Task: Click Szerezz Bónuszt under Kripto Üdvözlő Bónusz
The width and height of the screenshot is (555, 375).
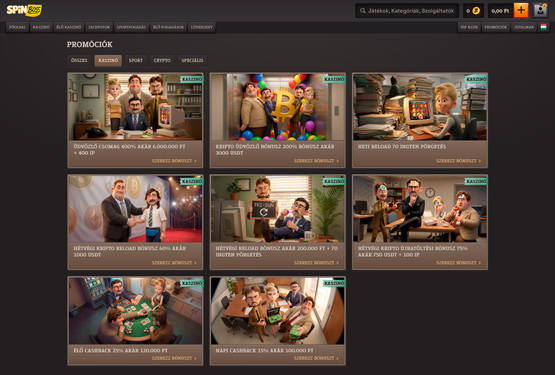Action: click(316, 161)
